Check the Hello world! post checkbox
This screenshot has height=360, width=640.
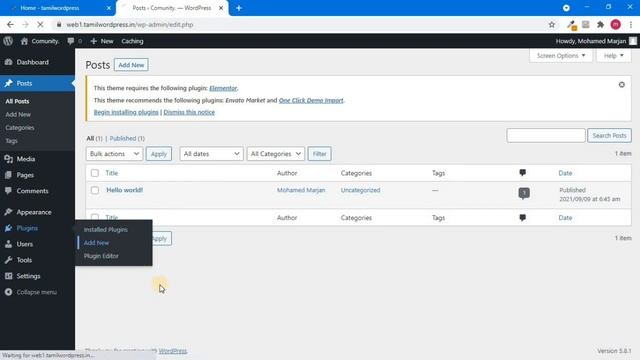pyautogui.click(x=95, y=190)
